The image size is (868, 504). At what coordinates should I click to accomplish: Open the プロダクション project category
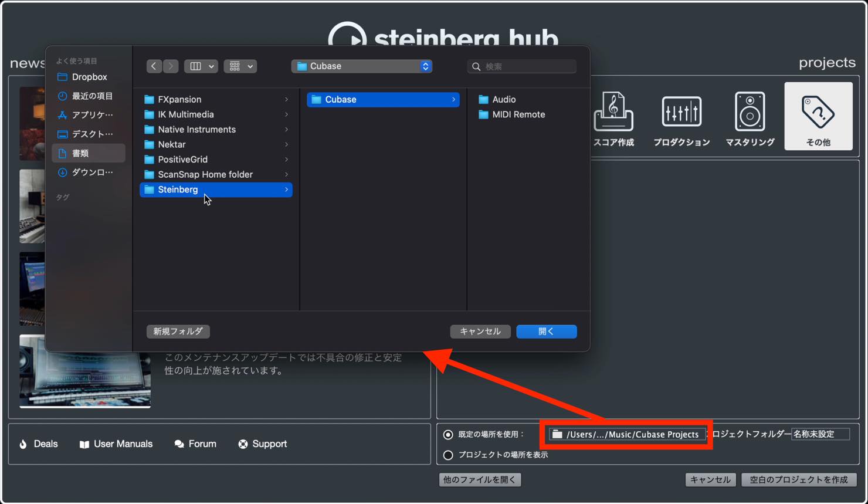pos(681,118)
